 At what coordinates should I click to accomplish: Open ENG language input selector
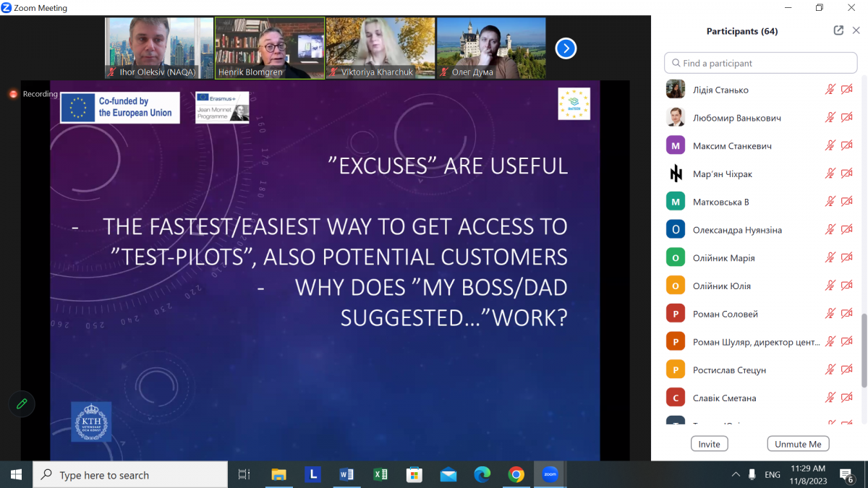(x=772, y=475)
